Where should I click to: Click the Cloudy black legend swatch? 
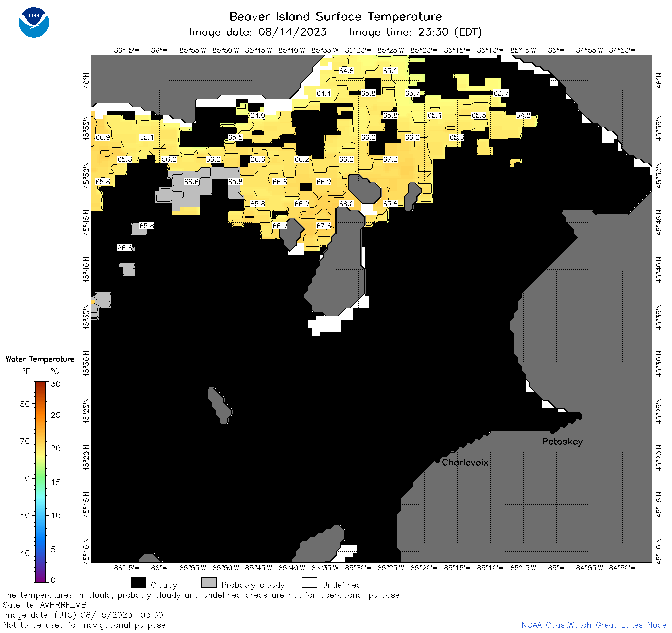[138, 583]
